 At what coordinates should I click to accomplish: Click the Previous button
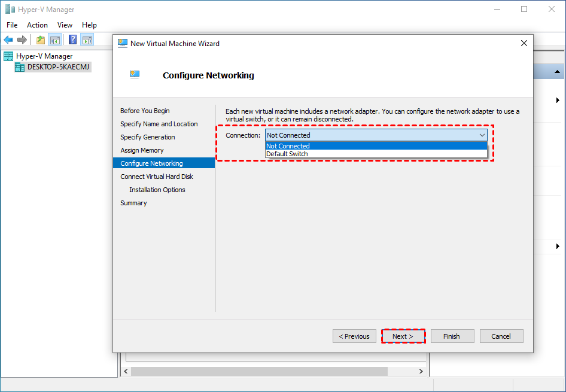point(354,336)
